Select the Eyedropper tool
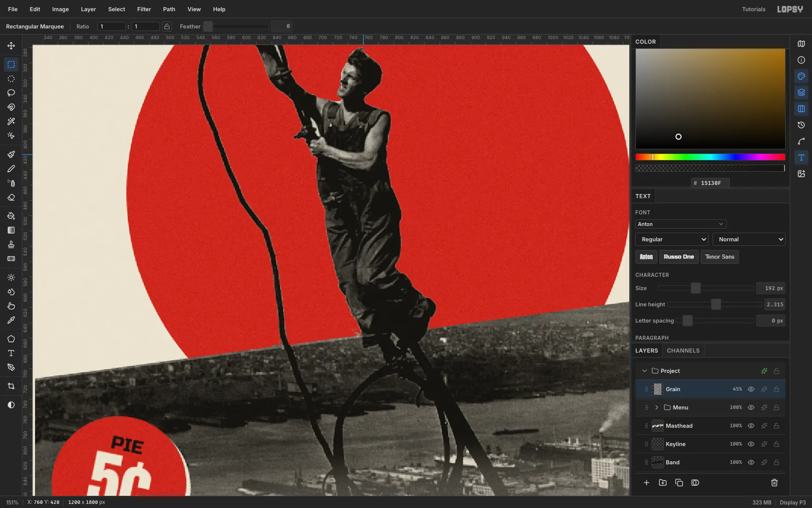The height and width of the screenshot is (508, 812). coord(11,320)
